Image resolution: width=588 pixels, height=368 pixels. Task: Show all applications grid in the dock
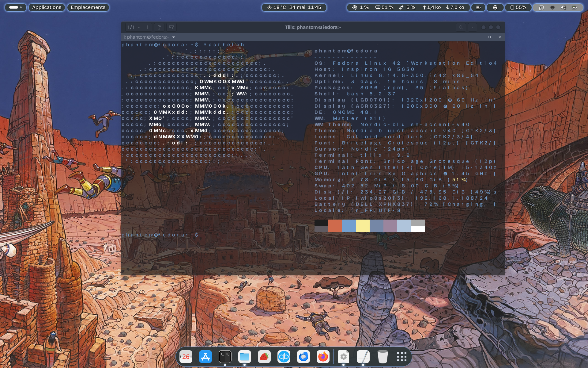[402, 357]
